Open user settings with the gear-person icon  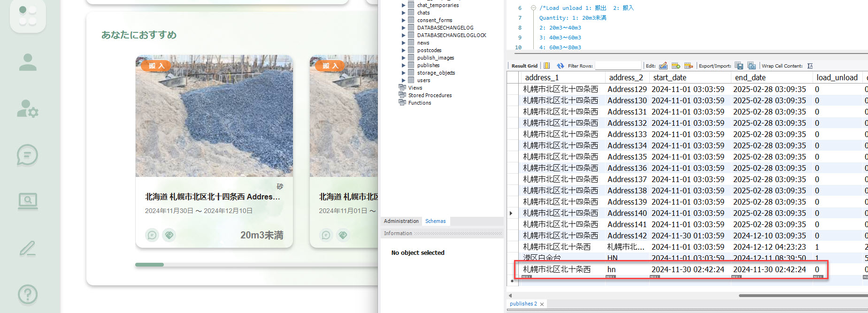point(28,108)
